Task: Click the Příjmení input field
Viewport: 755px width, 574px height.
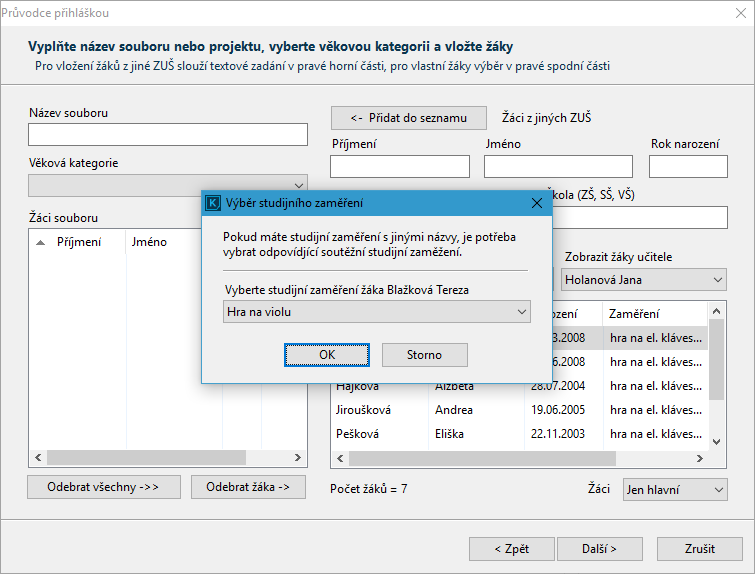Action: pyautogui.click(x=400, y=166)
